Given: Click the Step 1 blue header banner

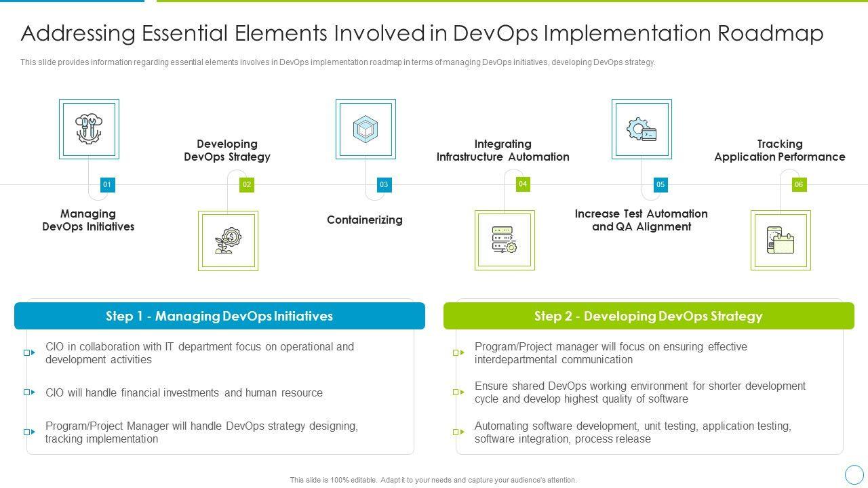Looking at the screenshot, I should (x=220, y=316).
